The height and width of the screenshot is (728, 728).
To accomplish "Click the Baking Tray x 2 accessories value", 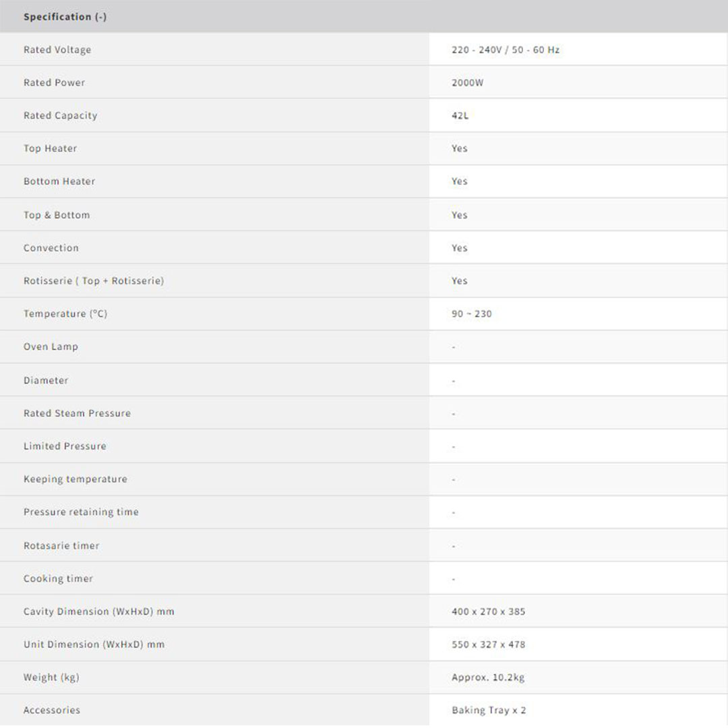I will pos(489,710).
